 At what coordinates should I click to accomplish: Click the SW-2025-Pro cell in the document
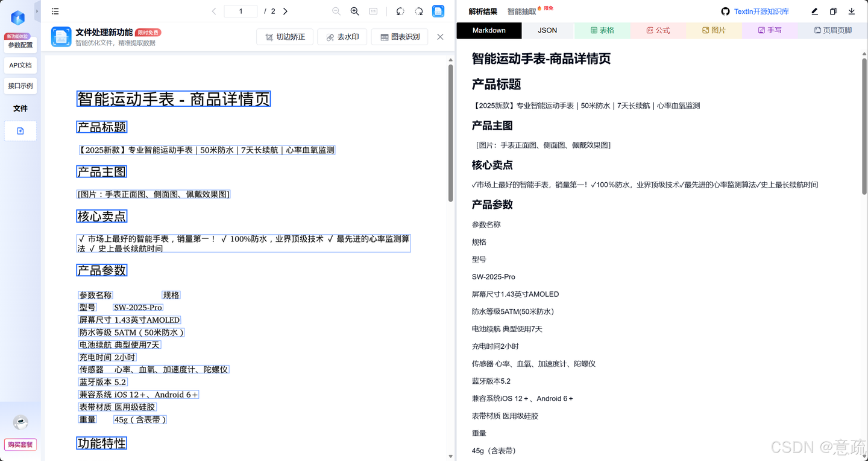click(138, 307)
